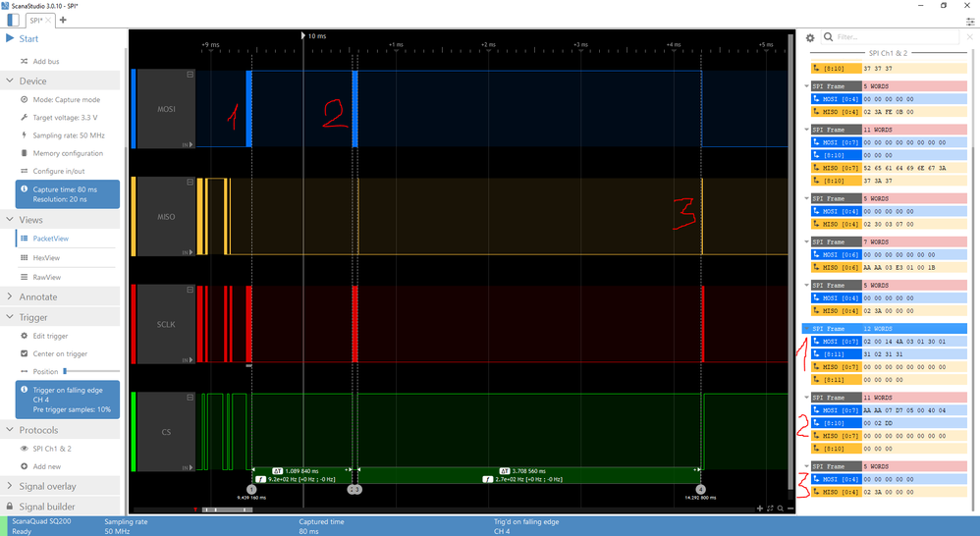Switch to PacketView
This screenshot has height=536, width=980.
click(x=51, y=238)
